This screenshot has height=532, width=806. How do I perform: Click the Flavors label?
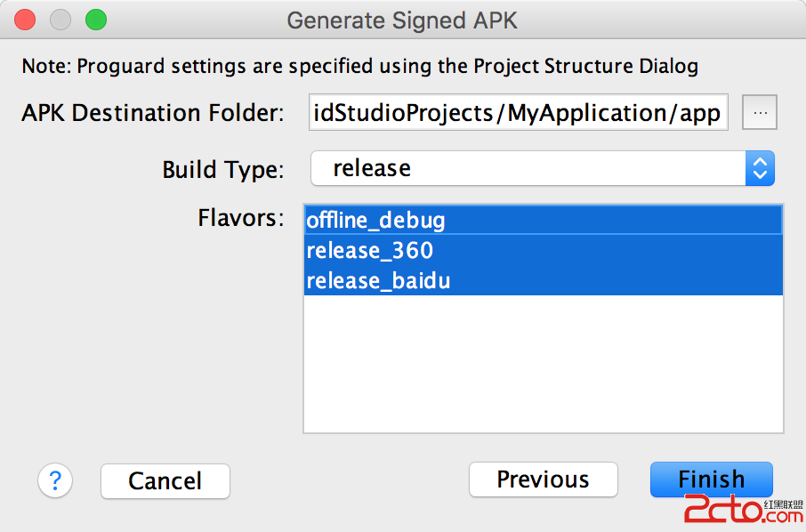click(x=240, y=218)
